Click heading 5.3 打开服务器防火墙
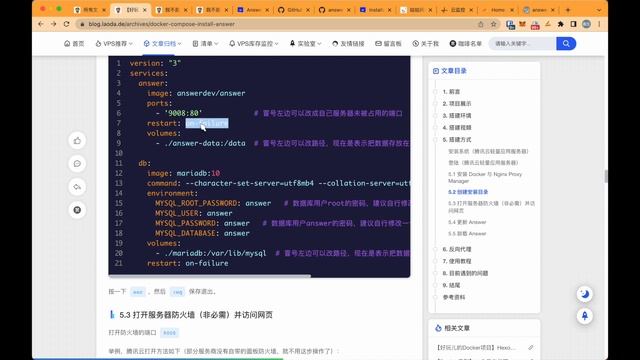 coord(196,315)
